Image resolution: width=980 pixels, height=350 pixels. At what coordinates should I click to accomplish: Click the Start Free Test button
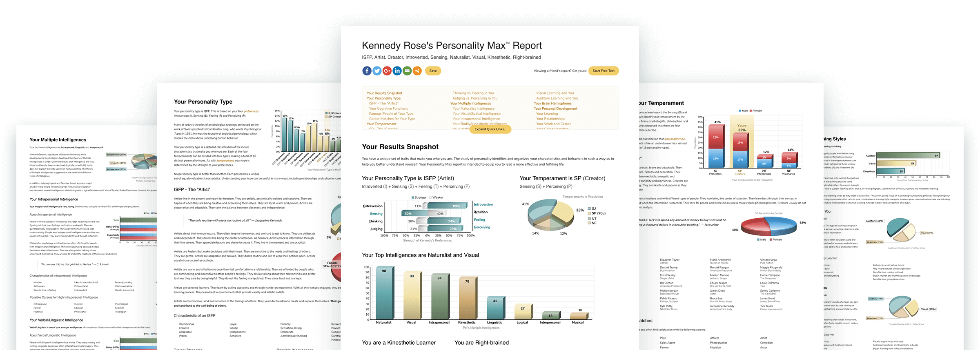604,71
